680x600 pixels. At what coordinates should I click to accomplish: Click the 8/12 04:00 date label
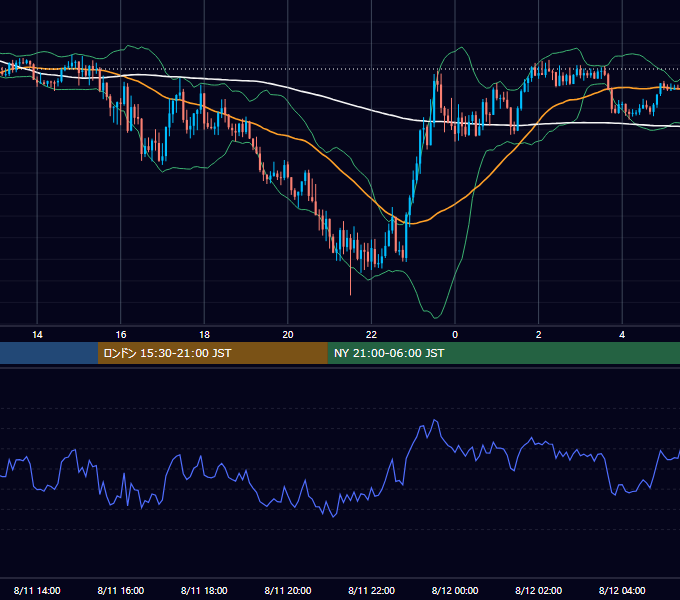[x=622, y=590]
